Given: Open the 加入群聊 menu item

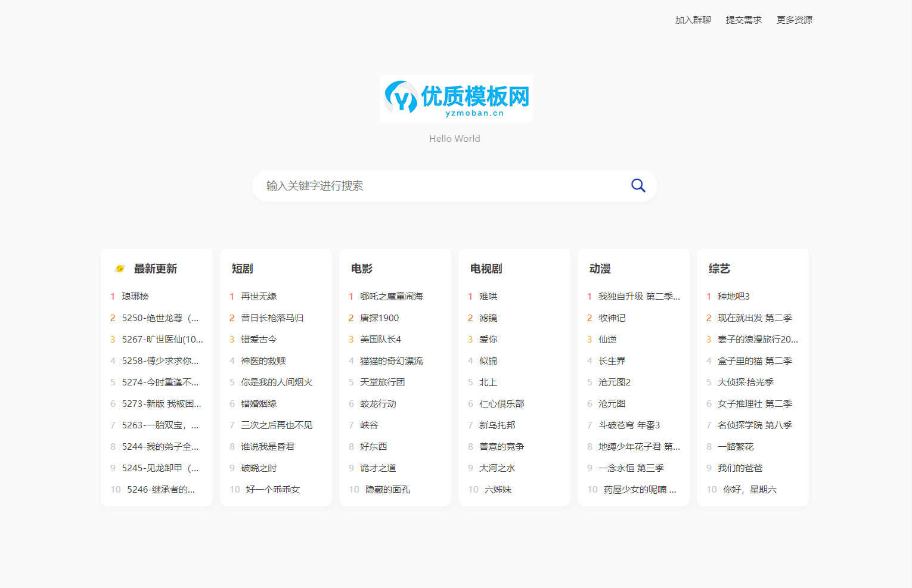Looking at the screenshot, I should (692, 20).
